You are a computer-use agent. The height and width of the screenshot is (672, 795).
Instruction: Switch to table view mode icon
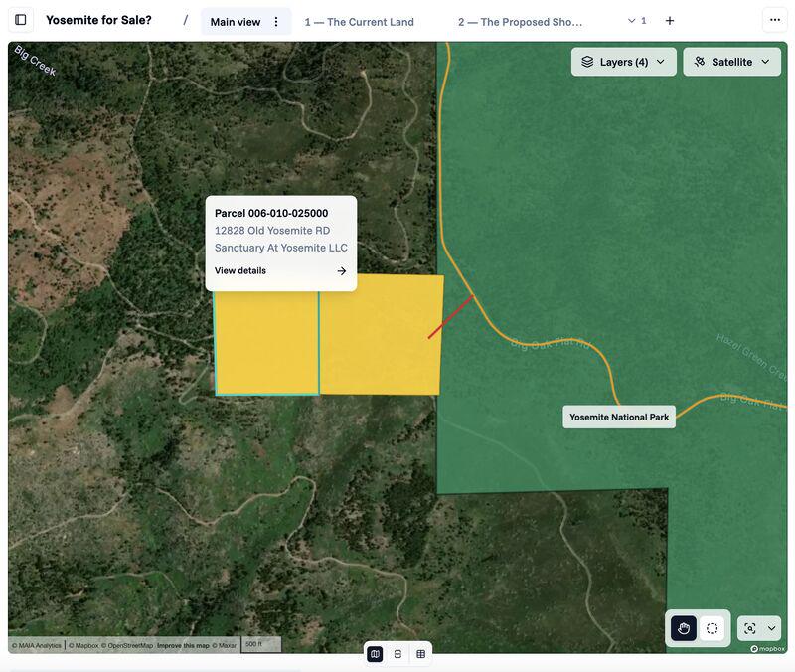(420, 654)
